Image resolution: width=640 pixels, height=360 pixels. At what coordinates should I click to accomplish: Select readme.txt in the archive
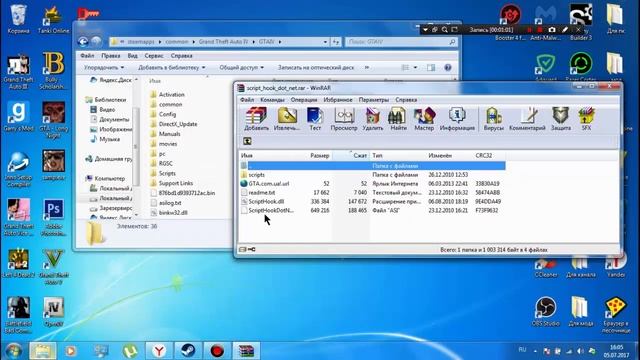pos(262,193)
